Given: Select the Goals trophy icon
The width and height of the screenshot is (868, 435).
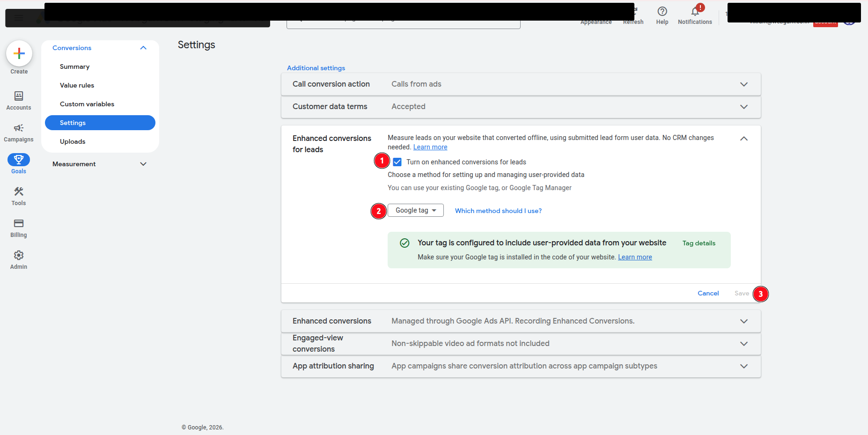Looking at the screenshot, I should (19, 160).
